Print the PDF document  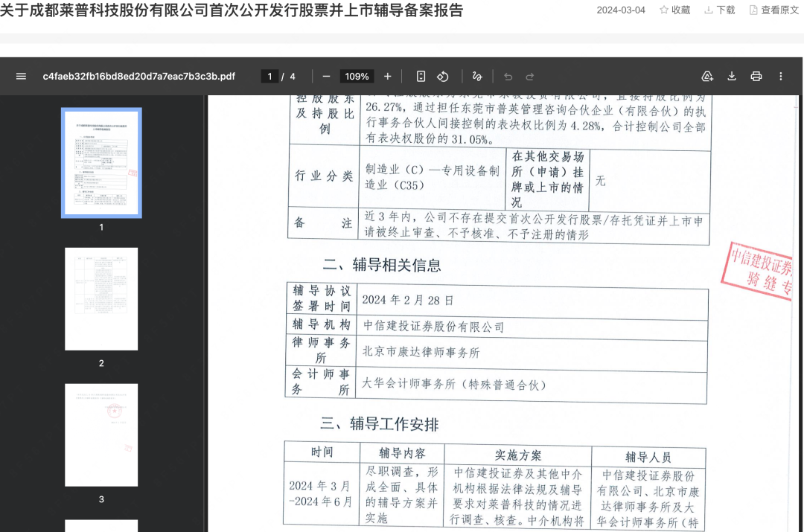pos(756,77)
